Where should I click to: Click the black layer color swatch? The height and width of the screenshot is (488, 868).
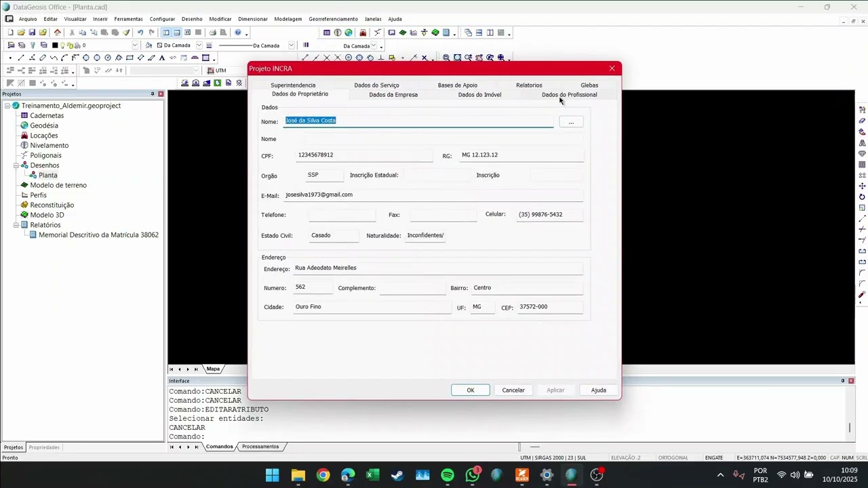pos(55,45)
